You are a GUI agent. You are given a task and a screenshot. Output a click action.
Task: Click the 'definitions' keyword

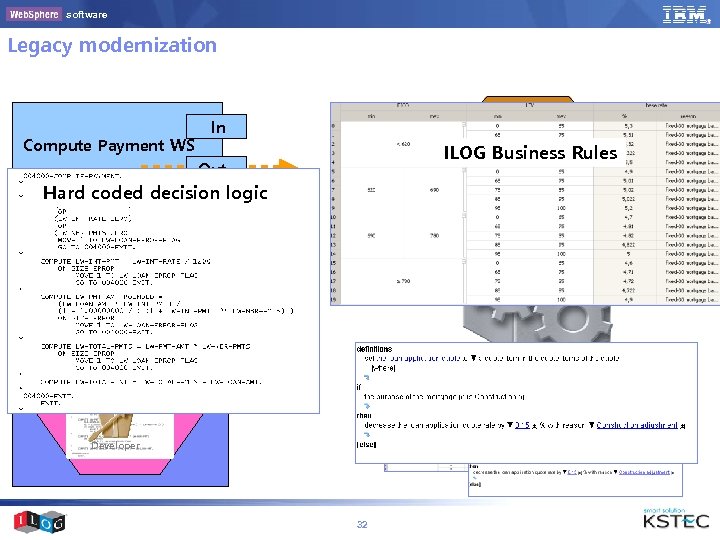(374, 349)
